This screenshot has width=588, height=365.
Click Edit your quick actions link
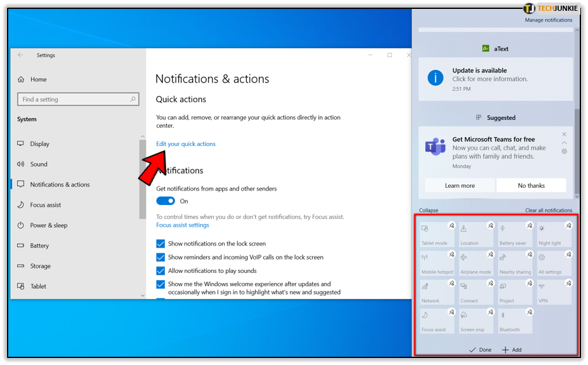coord(186,144)
